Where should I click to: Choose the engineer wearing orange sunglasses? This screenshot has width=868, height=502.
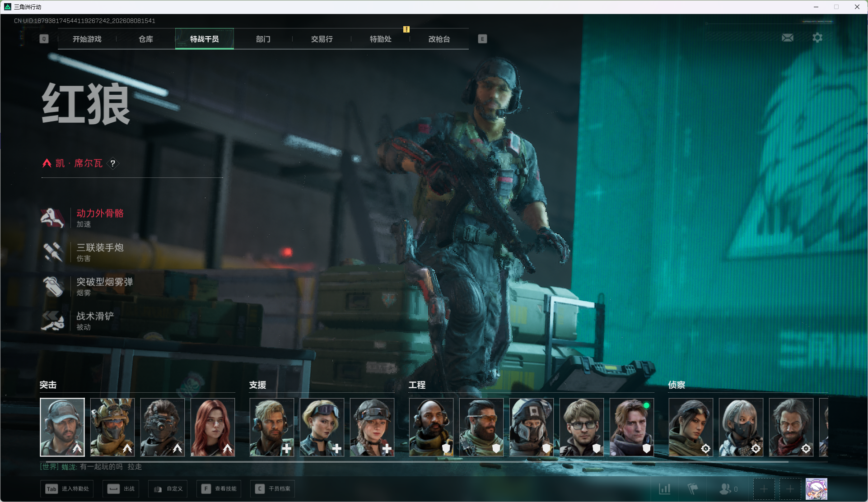point(481,427)
